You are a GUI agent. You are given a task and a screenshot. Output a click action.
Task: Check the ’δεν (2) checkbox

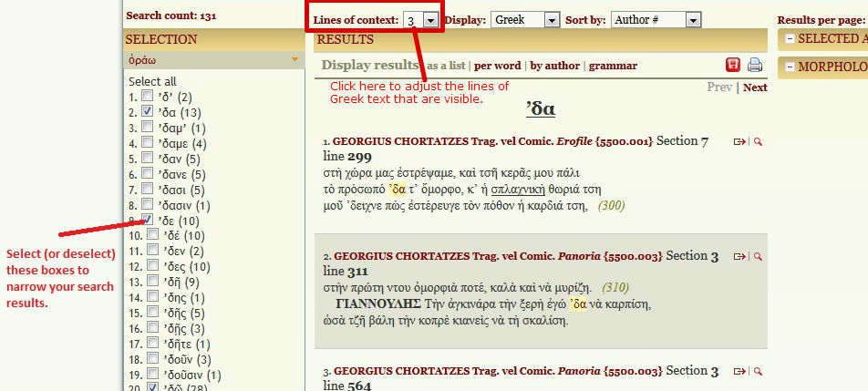coord(152,250)
